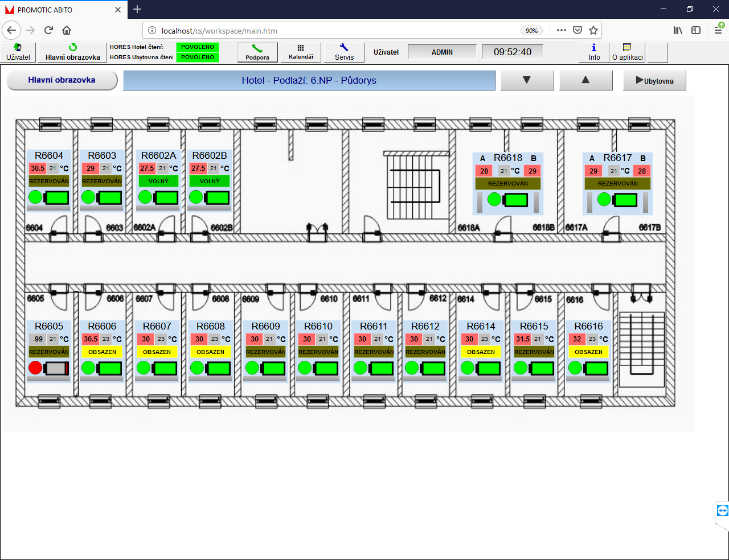Toggle HORES Ubytovna čtení POVOLENO indicator
Viewport: 729px width, 560px height.
coord(198,57)
